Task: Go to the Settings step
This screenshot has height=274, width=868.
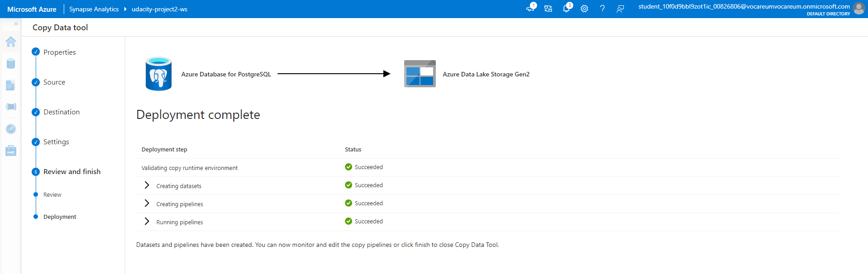Action: tap(56, 142)
